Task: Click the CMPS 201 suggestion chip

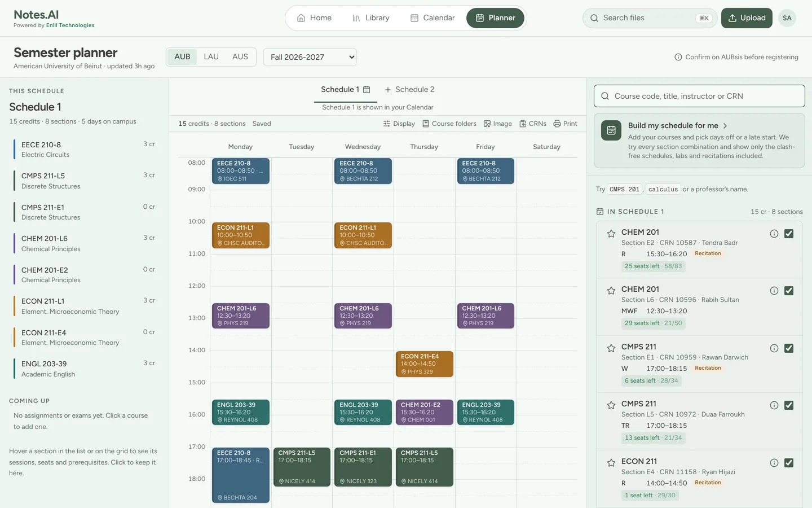Action: 624,189
